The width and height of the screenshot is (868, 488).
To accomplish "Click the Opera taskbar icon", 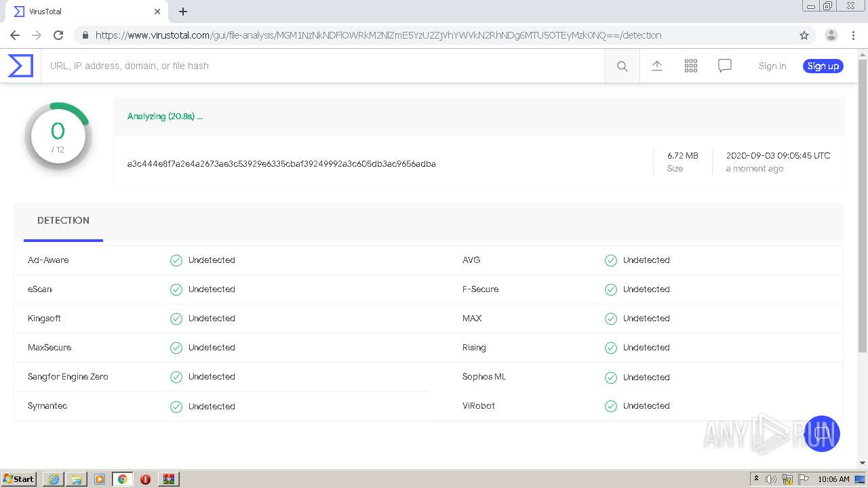I will click(145, 479).
